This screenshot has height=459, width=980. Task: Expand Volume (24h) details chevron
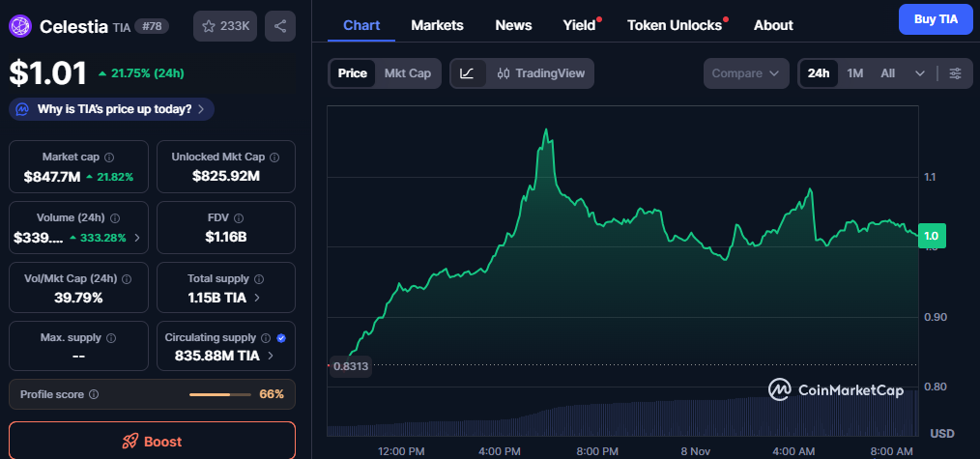(137, 238)
